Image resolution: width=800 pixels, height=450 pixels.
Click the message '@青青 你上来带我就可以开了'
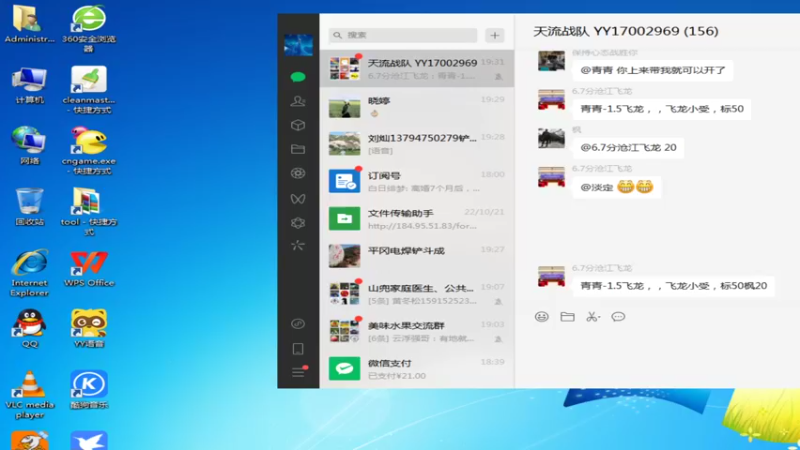tap(653, 70)
